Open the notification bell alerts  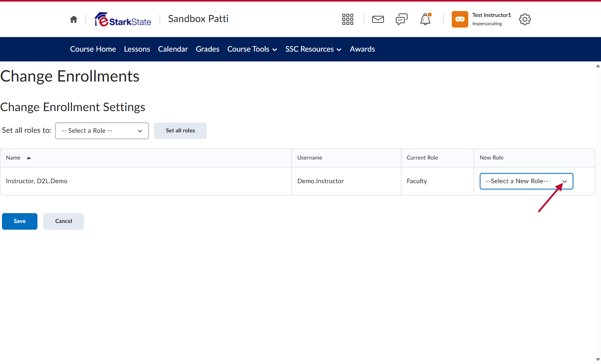coord(425,19)
